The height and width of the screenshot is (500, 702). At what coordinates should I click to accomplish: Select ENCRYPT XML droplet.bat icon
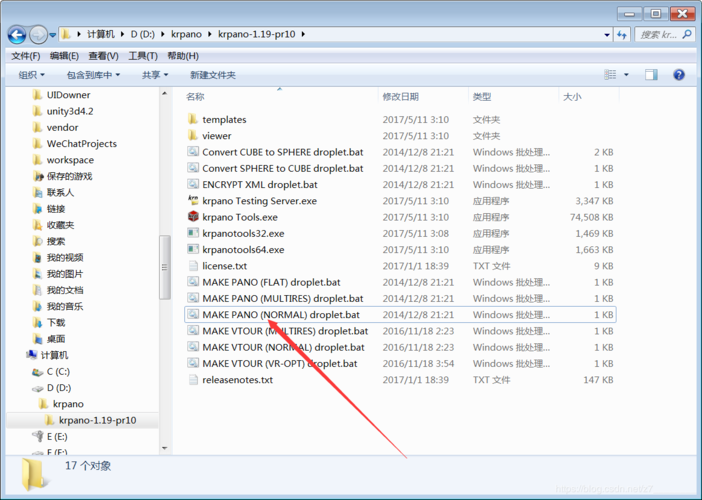tap(193, 184)
